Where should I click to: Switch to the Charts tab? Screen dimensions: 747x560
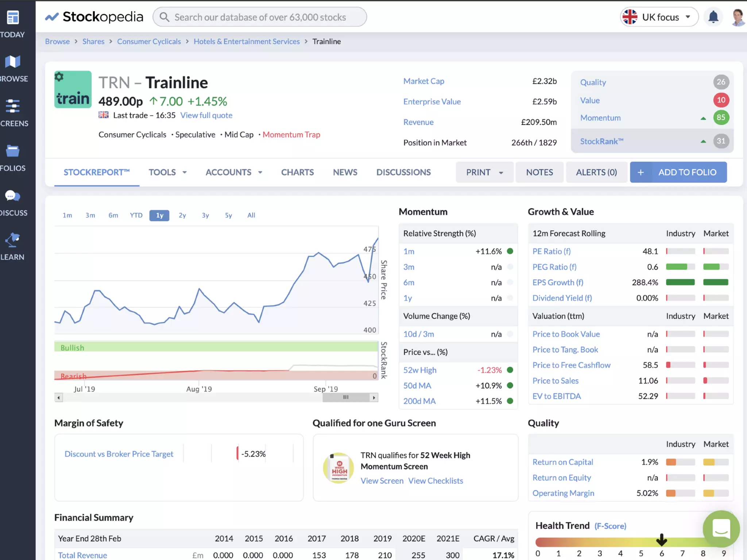tap(297, 172)
